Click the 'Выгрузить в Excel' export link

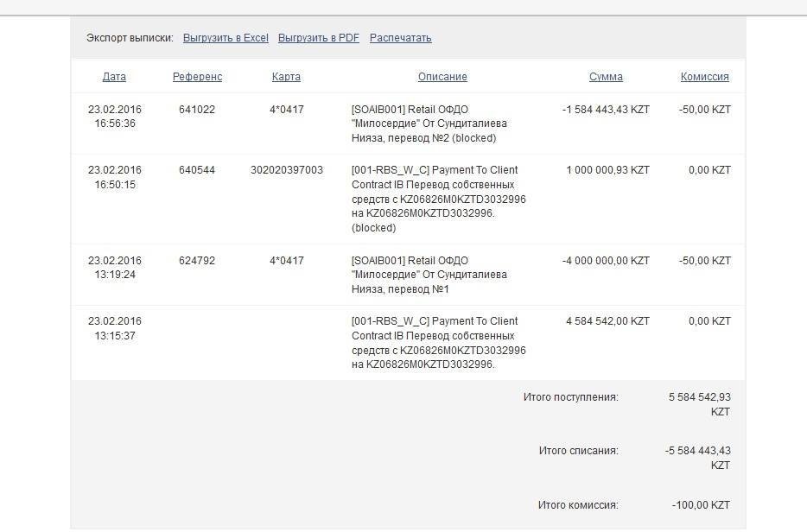[226, 38]
